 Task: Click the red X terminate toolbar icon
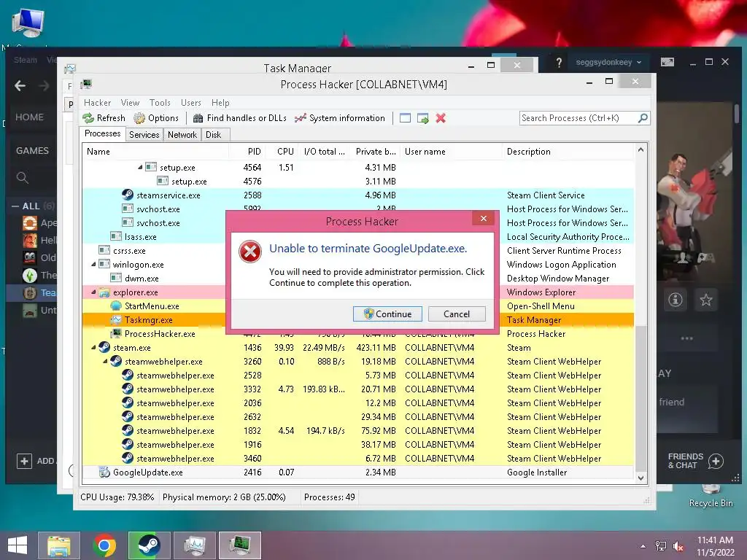click(x=441, y=118)
